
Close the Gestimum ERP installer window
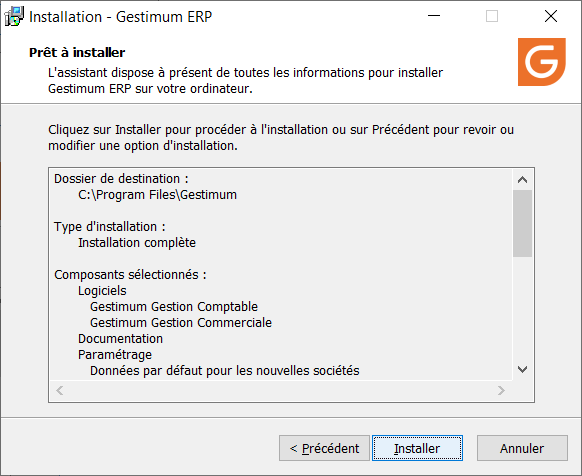point(551,16)
